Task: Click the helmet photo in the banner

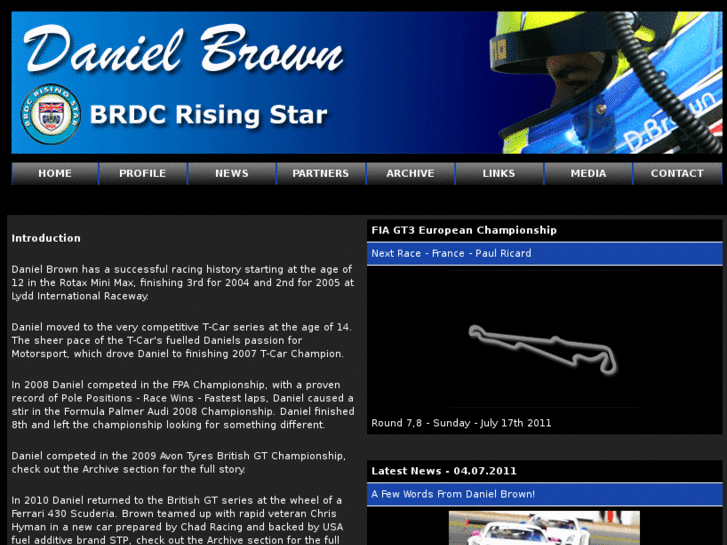Action: click(606, 83)
